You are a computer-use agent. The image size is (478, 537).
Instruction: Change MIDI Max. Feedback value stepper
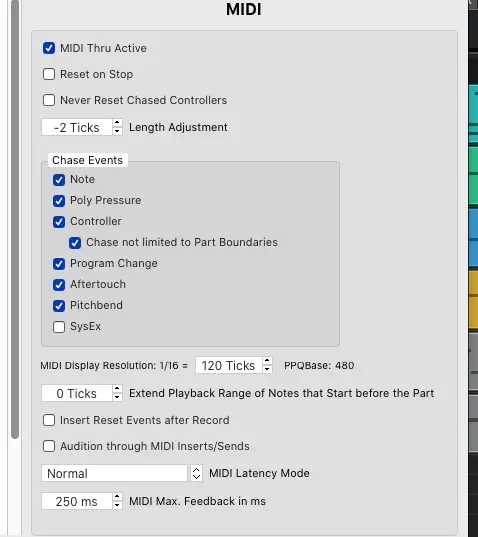(117, 501)
